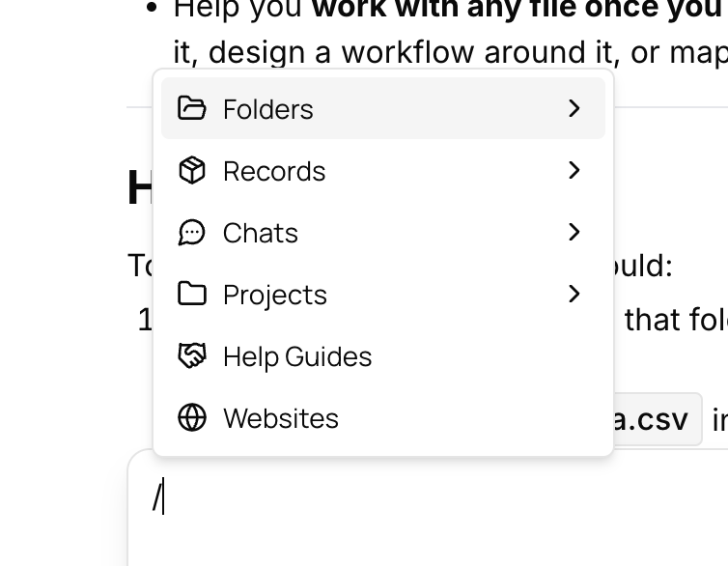Image resolution: width=728 pixels, height=566 pixels.
Task: Select the Records menu entry label
Action: (x=274, y=171)
